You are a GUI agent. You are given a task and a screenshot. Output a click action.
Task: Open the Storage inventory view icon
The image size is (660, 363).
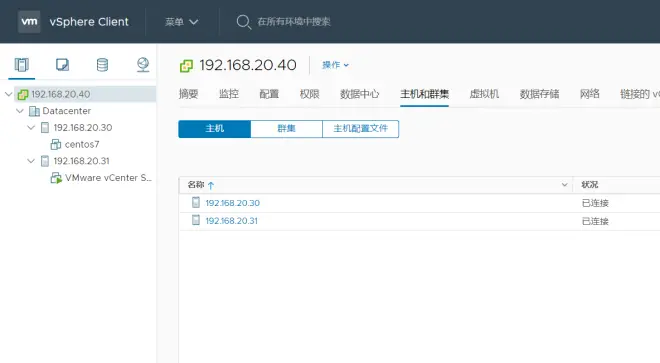(x=102, y=65)
